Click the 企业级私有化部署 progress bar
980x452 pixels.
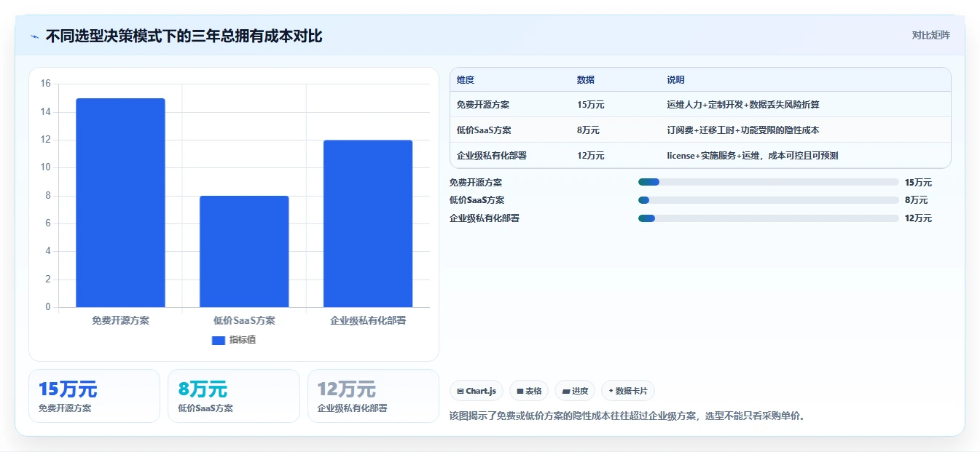click(x=768, y=218)
